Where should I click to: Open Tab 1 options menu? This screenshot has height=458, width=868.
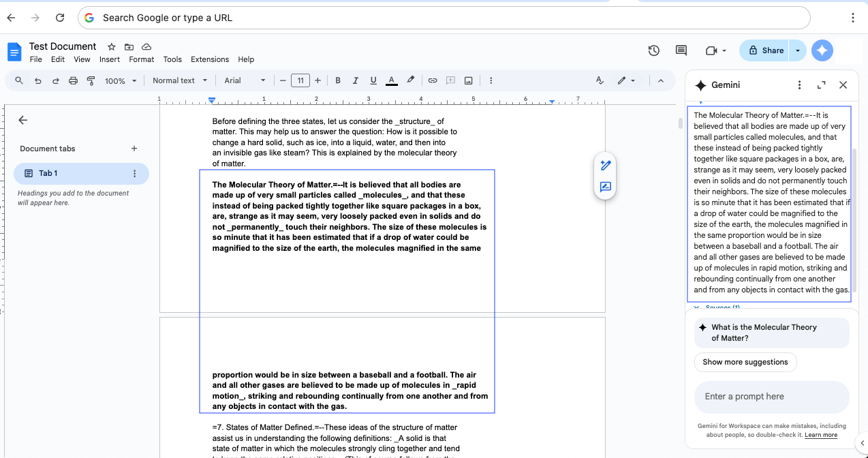click(134, 174)
